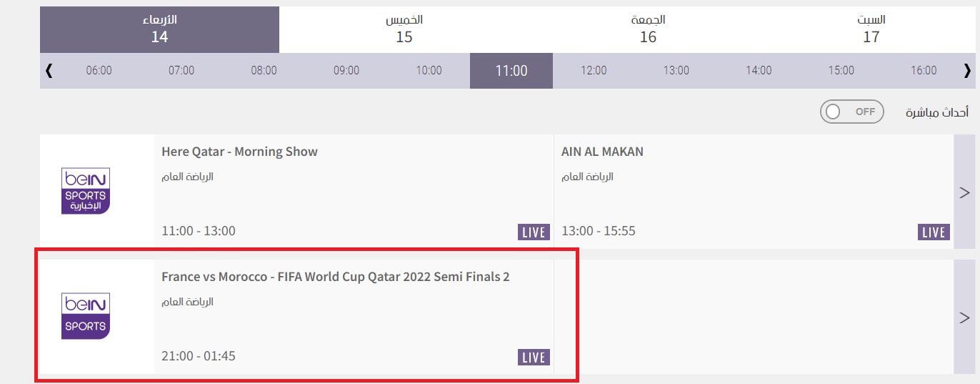Select the 08:00 time slot
This screenshot has width=980, height=384.
point(264,71)
